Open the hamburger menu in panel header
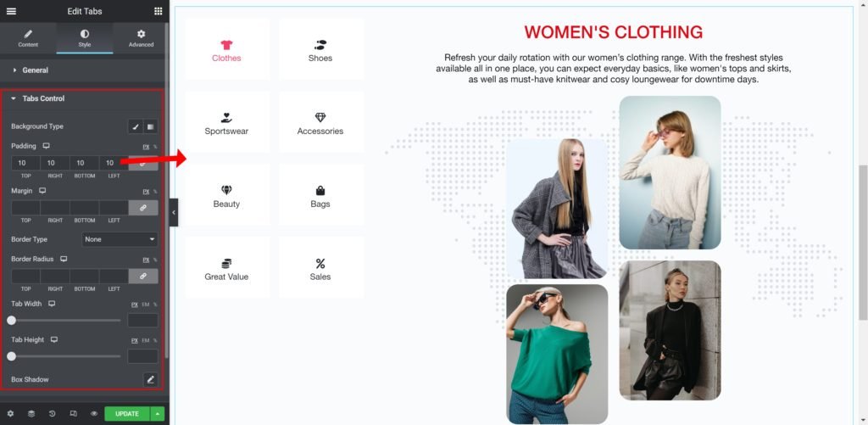Viewport: 868px width, 425px height. coord(11,11)
